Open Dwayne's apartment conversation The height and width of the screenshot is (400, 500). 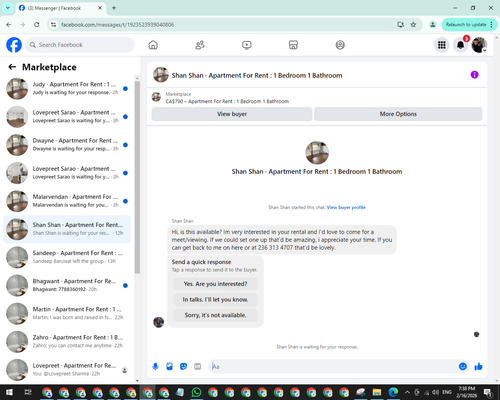click(x=67, y=145)
